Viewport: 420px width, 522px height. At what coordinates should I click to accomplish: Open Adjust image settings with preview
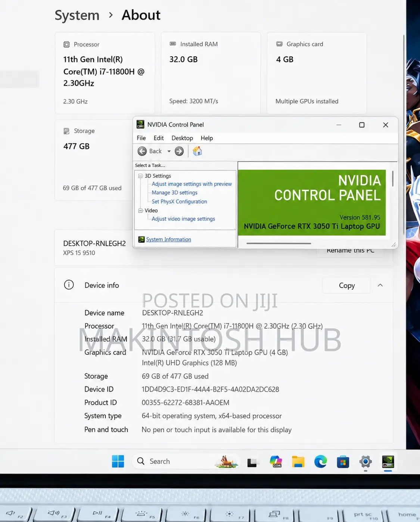tap(192, 184)
